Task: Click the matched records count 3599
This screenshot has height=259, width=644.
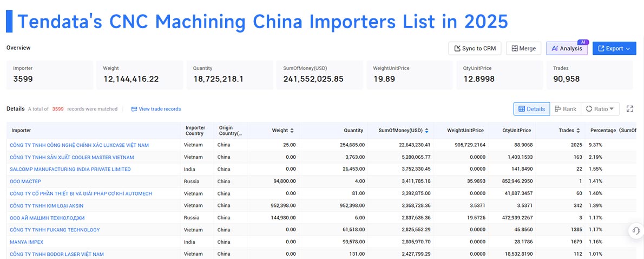Action: click(58, 109)
